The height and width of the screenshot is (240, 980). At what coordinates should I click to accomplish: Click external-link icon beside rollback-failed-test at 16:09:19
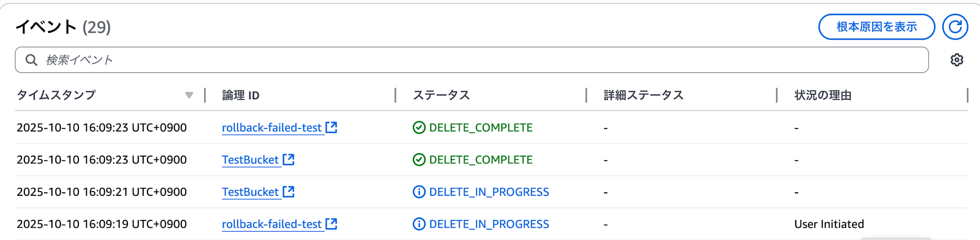coord(332,224)
